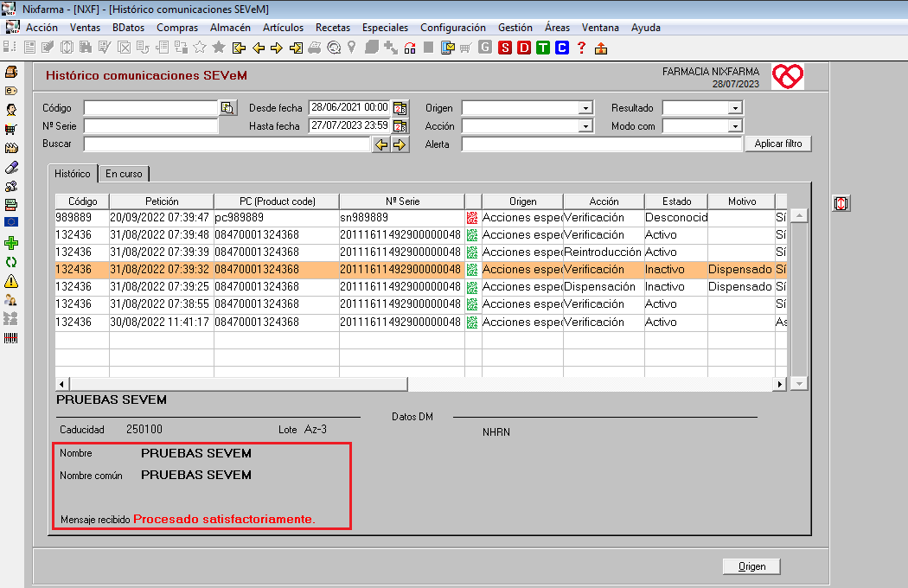
Task: Focus the Nº Serie filter input field
Action: click(x=150, y=125)
